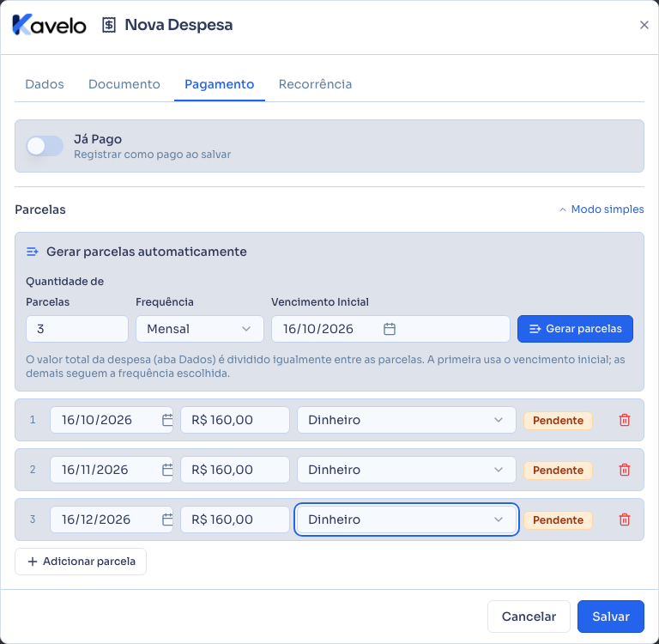Go to the Recorrência tab
Viewport: 659px width, 644px height.
[315, 84]
